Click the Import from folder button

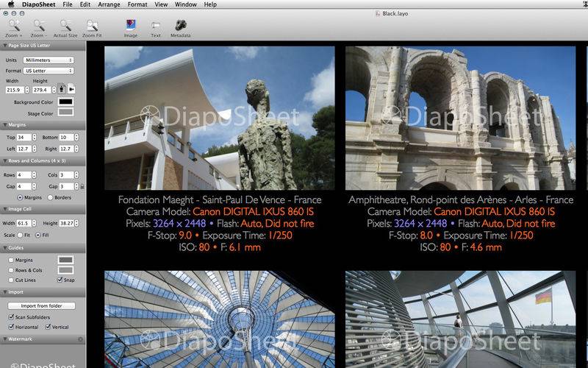tap(41, 305)
